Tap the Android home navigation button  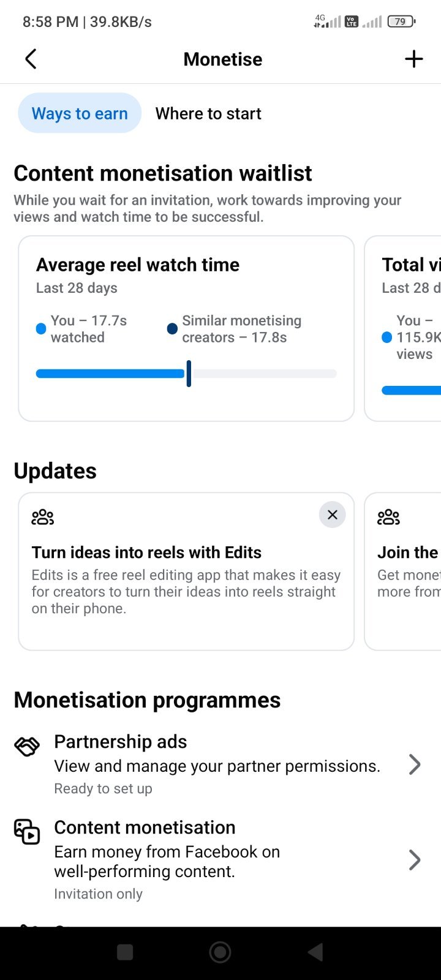[x=220, y=952]
